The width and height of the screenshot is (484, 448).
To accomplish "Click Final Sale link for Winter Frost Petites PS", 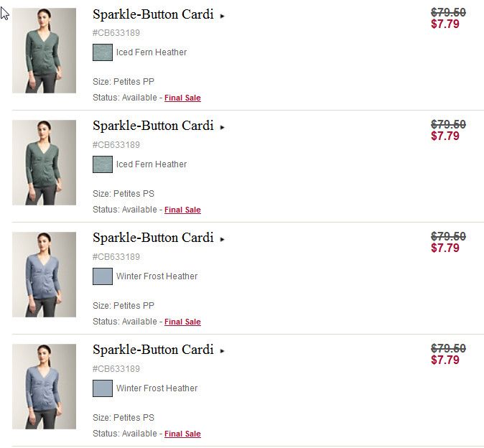I will [182, 434].
